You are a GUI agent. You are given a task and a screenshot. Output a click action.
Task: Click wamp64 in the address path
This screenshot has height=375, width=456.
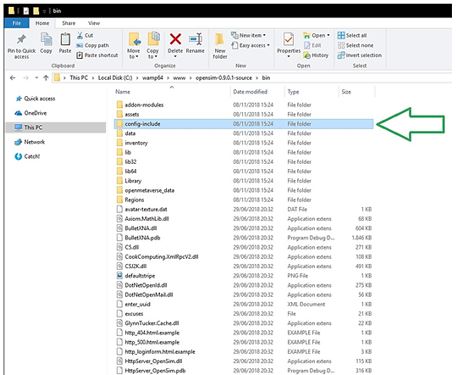(153, 78)
